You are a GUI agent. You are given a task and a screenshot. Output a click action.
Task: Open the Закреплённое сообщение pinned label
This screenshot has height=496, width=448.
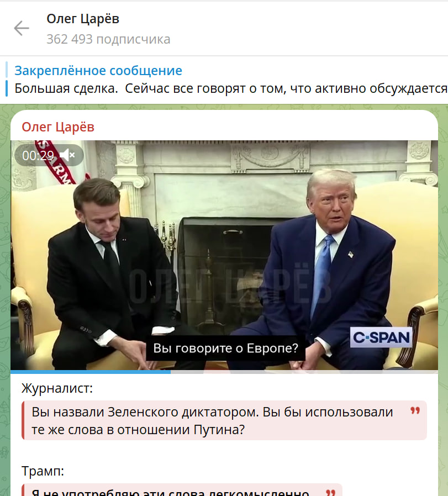98,71
